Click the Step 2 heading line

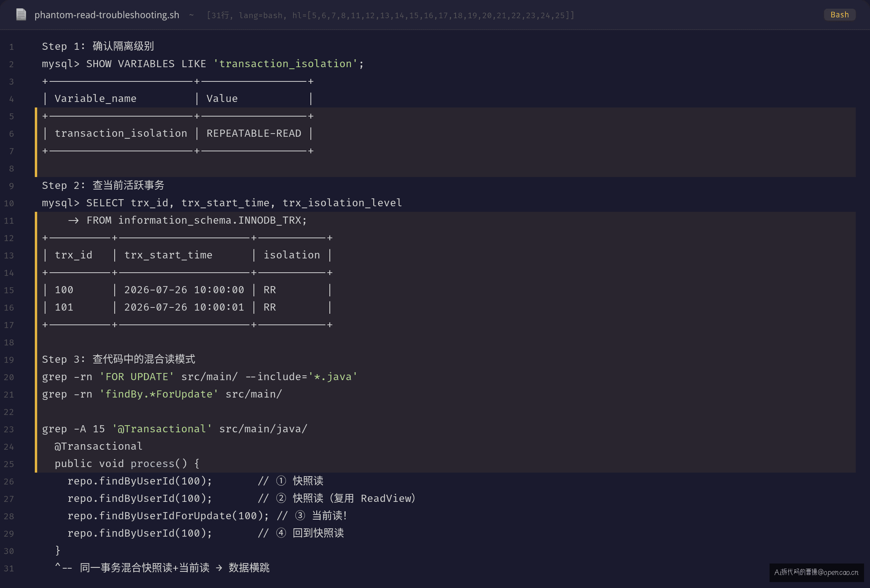point(103,185)
